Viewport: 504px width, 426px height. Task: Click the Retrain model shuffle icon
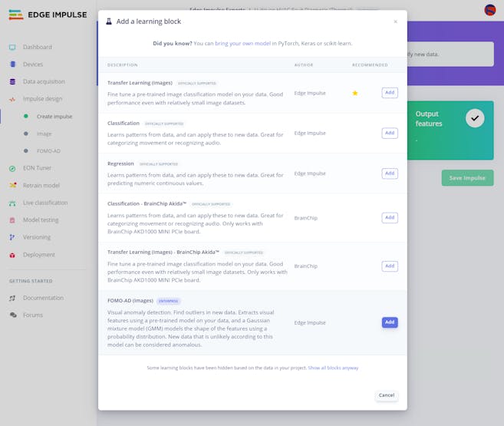pos(12,185)
